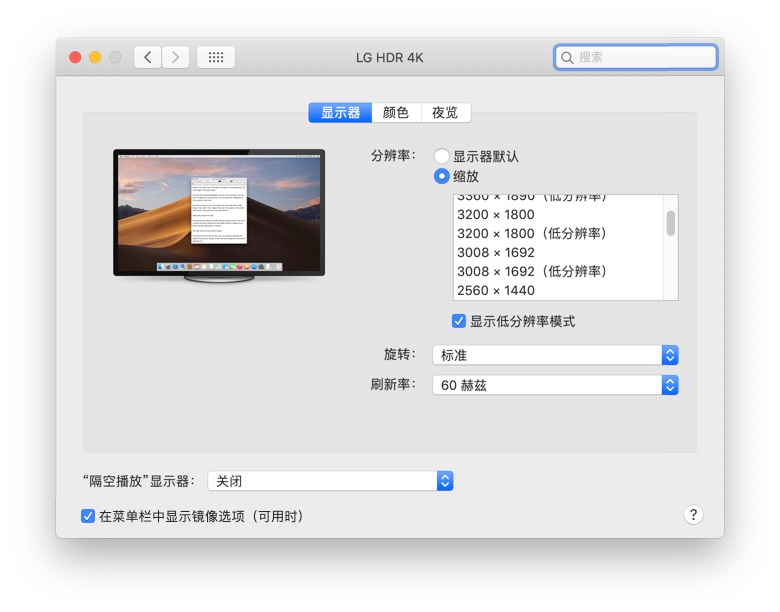The height and width of the screenshot is (612, 780).
Task: Click the back navigation arrow
Action: [148, 57]
